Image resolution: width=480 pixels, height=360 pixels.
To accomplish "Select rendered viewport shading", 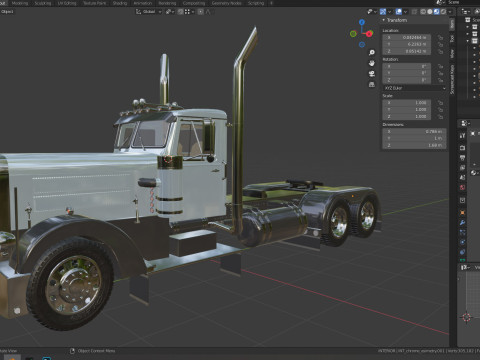I will click(443, 12).
